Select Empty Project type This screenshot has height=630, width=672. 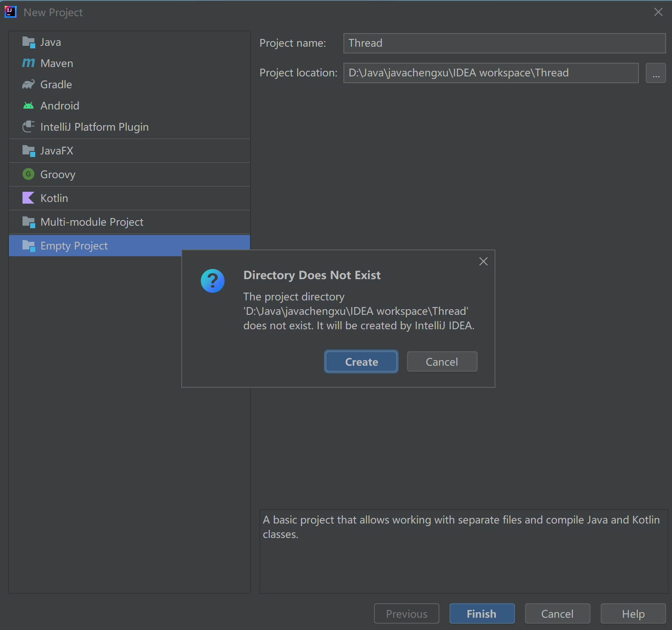coord(129,246)
